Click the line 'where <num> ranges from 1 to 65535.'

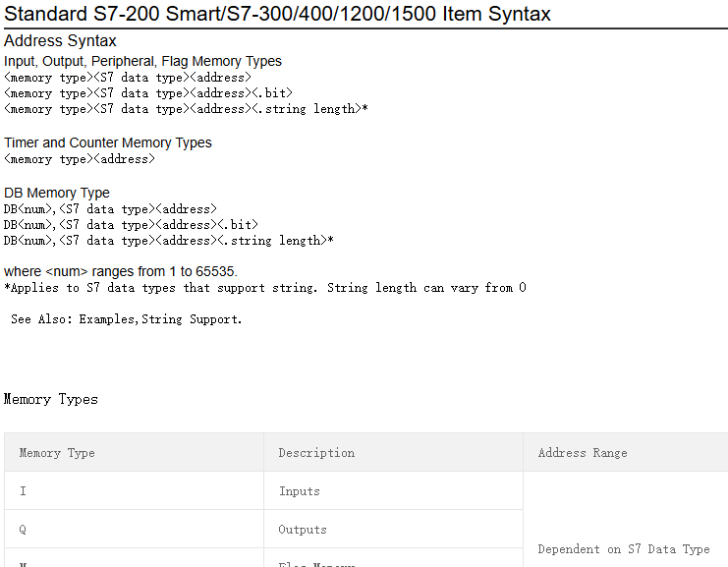(121, 271)
